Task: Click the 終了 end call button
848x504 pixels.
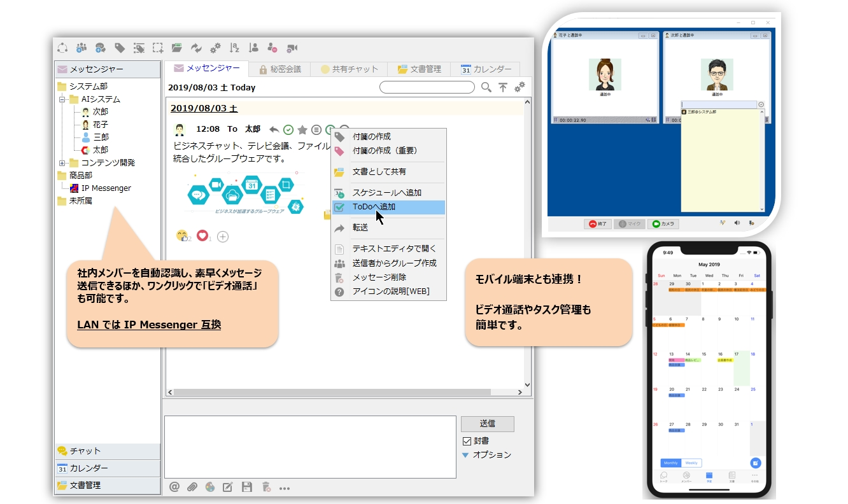Action: (x=598, y=224)
